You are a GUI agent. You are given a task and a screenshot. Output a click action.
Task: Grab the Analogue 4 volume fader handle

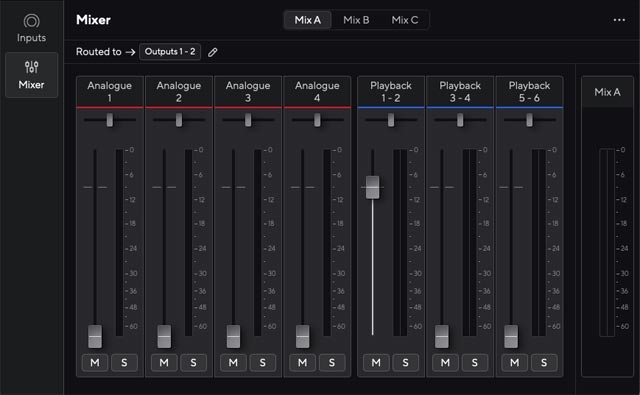pos(302,336)
